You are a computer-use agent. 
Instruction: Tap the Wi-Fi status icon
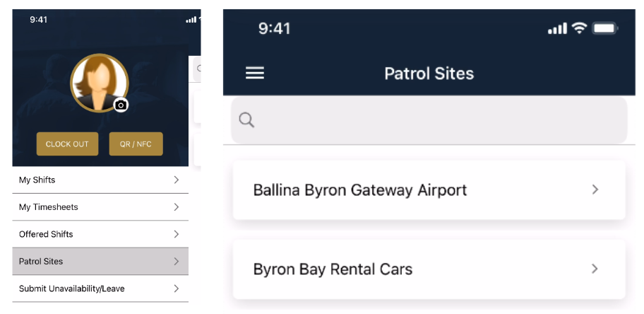pyautogui.click(x=579, y=28)
